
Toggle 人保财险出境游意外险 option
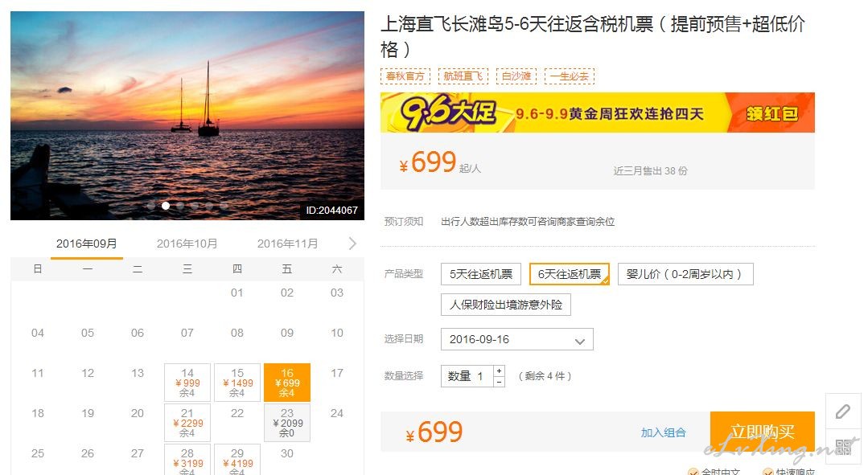(505, 305)
